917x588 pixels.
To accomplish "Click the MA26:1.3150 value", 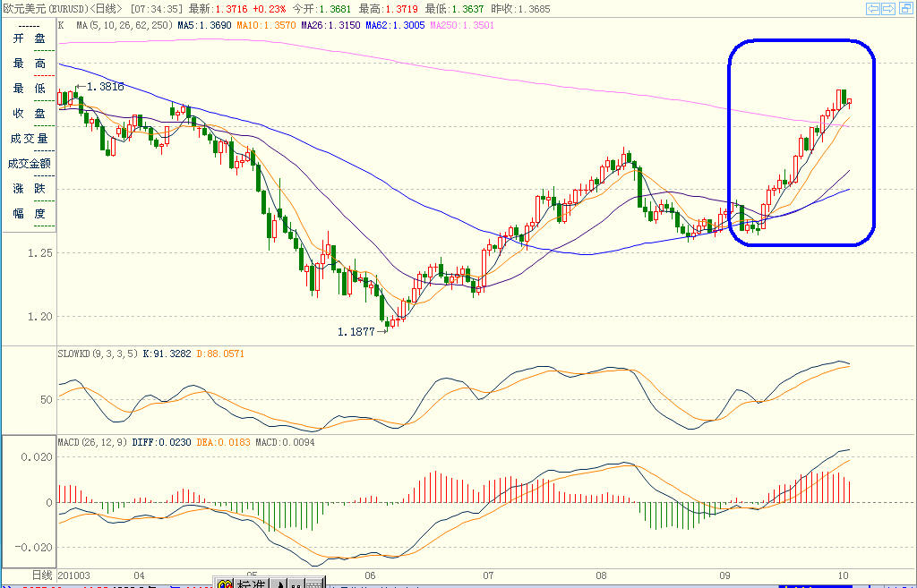I will (331, 26).
